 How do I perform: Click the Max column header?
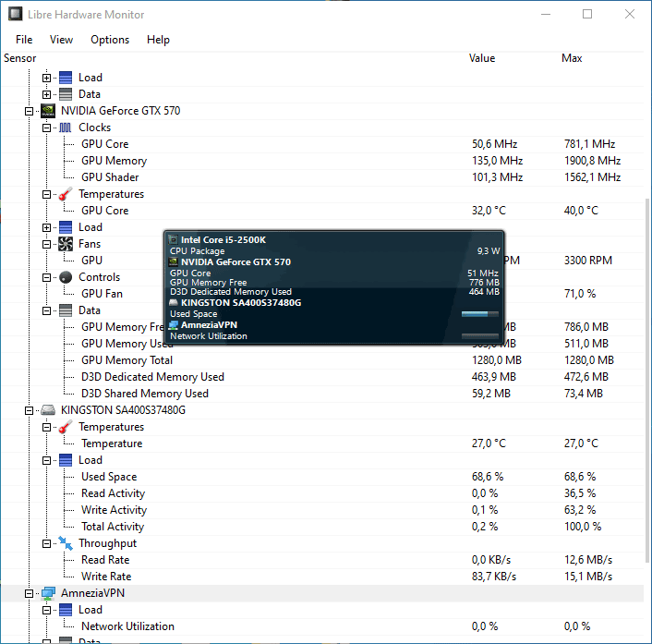pyautogui.click(x=572, y=58)
